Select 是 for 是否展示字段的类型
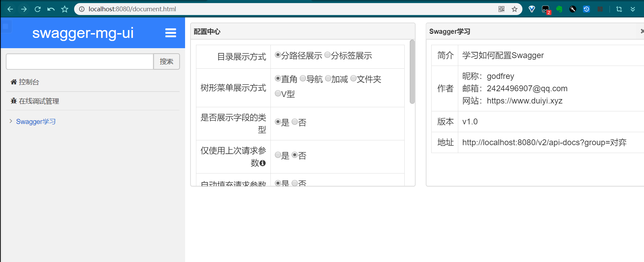The image size is (644, 262). pyautogui.click(x=278, y=122)
